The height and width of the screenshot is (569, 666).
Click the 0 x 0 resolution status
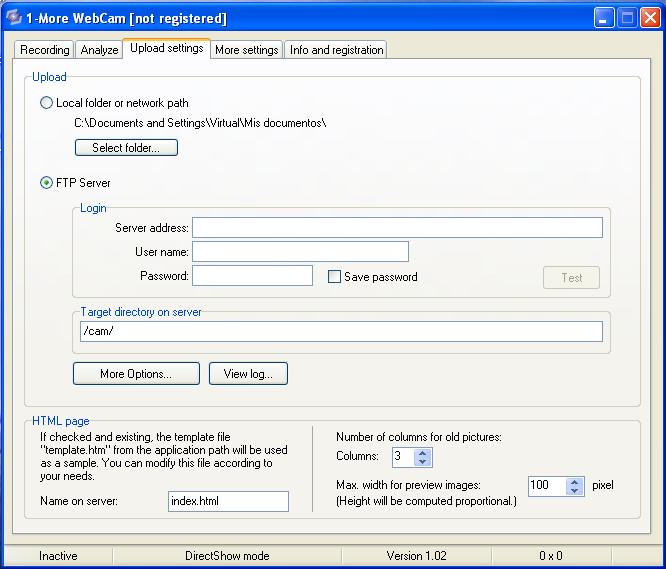551,556
